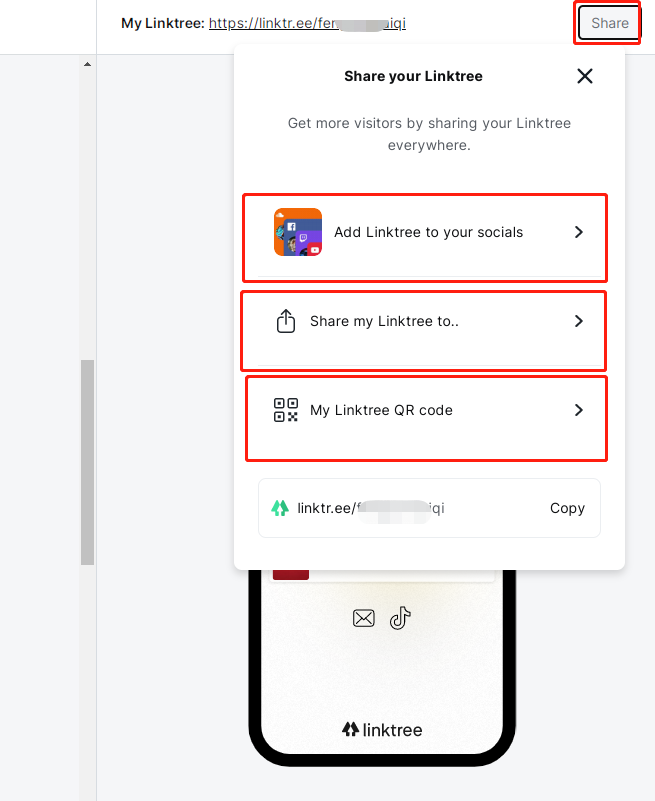655x801 pixels.
Task: Click the linktree logo in phone preview
Action: pos(382,730)
